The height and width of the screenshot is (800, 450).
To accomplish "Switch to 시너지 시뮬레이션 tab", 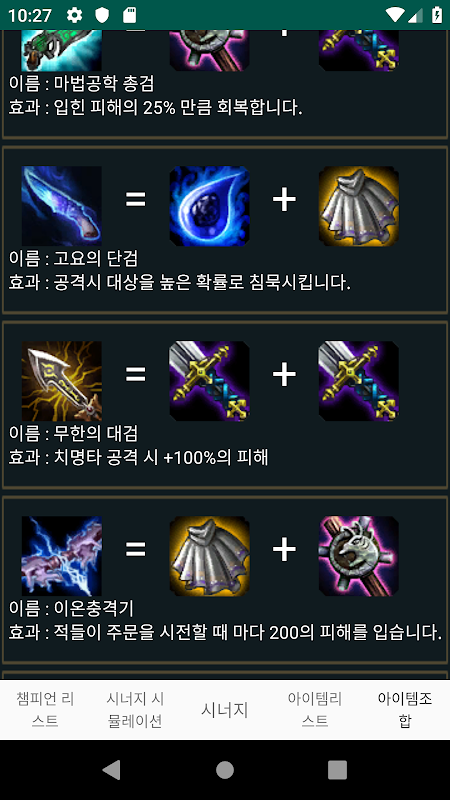I will [135, 710].
